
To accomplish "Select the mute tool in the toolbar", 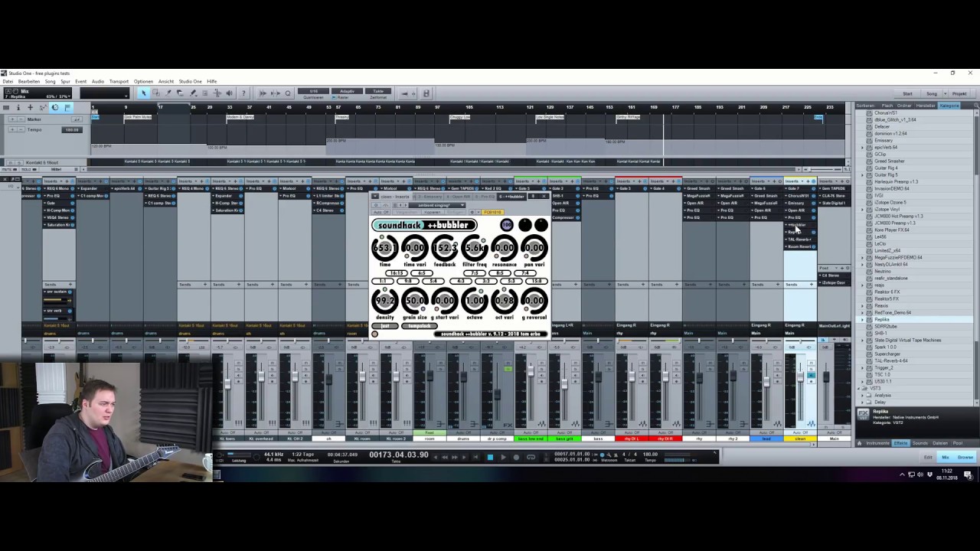I will (x=204, y=93).
